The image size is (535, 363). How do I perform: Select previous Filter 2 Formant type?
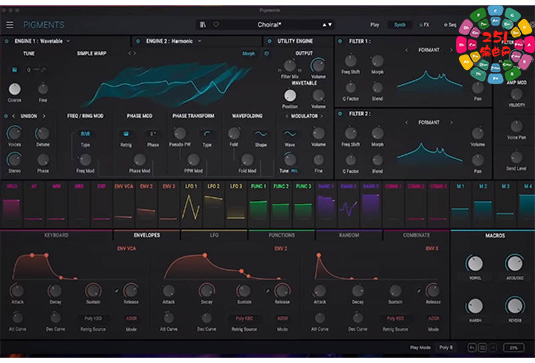click(x=406, y=122)
